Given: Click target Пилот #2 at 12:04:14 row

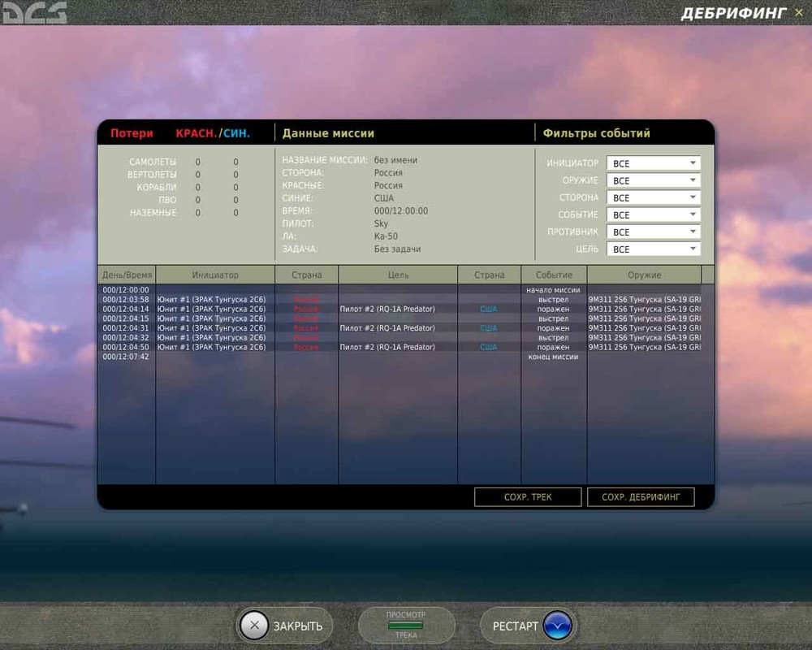Looking at the screenshot, I should click(387, 309).
